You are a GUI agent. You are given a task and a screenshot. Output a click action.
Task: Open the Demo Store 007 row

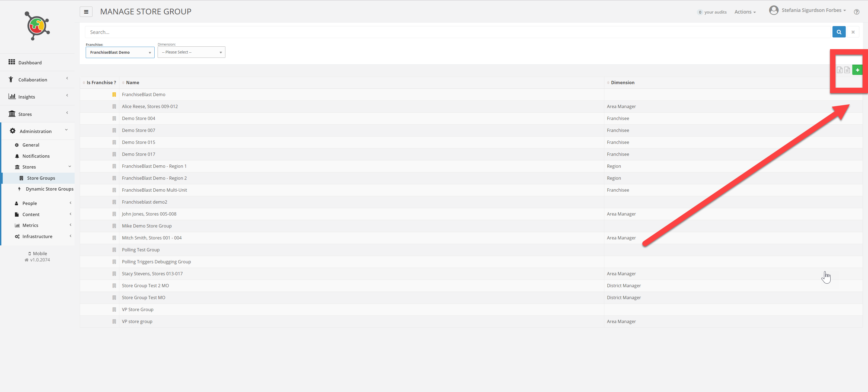(x=139, y=130)
